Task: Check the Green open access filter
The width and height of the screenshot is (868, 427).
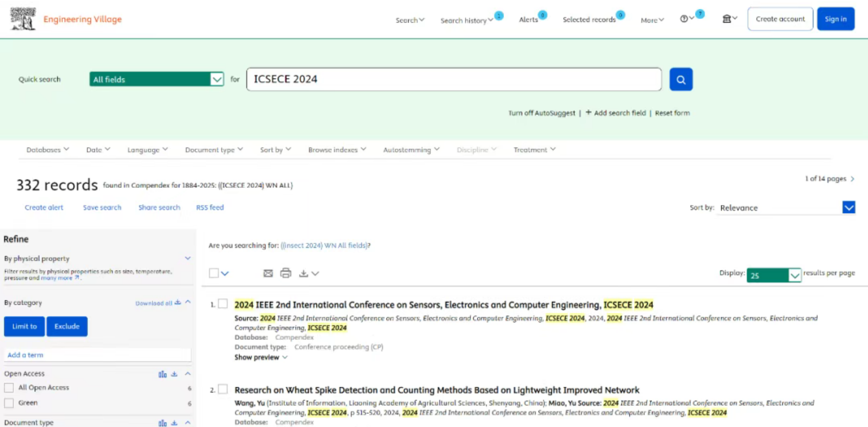Action: [x=9, y=403]
